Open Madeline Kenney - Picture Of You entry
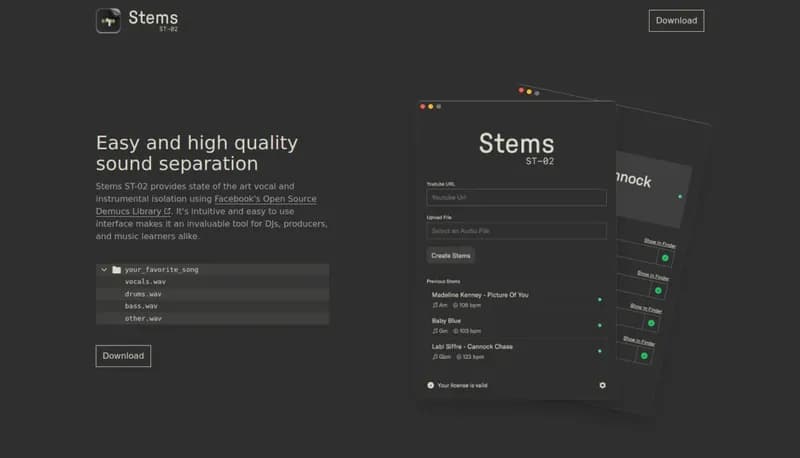Image resolution: width=800 pixels, height=458 pixels. pyautogui.click(x=516, y=299)
